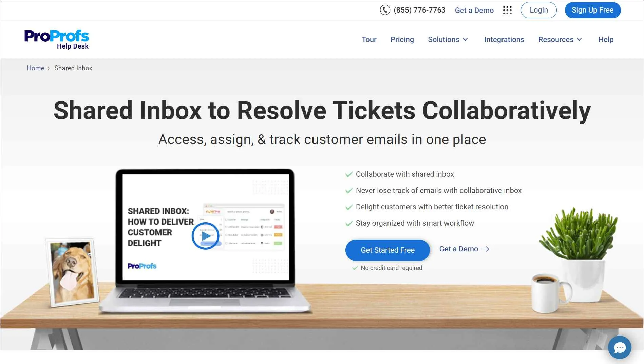Go to Pricing page
644x364 pixels.
point(402,40)
